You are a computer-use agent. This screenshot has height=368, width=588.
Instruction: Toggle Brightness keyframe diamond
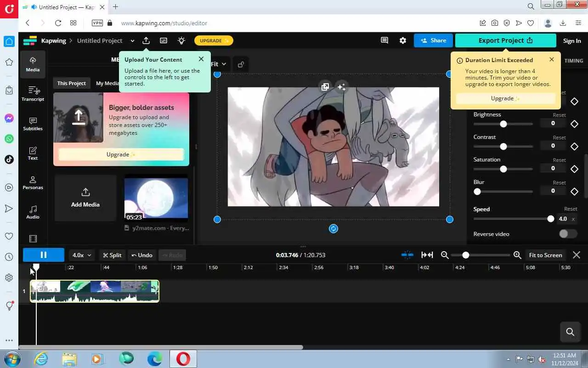(574, 124)
